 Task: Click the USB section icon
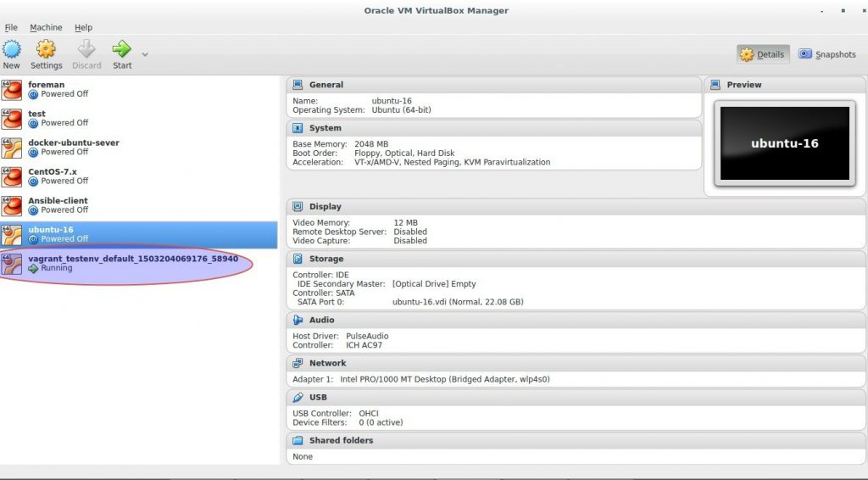tap(298, 398)
